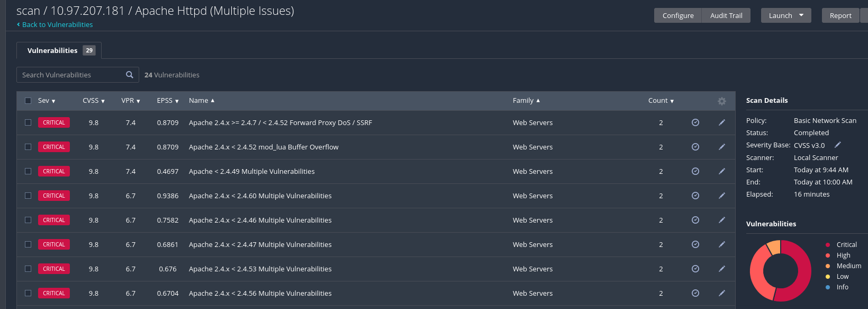868x309 pixels.
Task: Sort by Name column
Action: coord(202,101)
